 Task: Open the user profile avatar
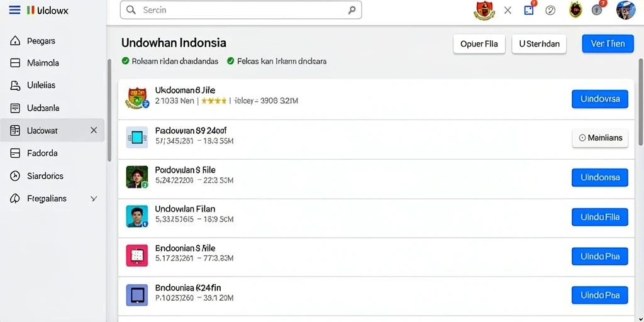pyautogui.click(x=626, y=10)
